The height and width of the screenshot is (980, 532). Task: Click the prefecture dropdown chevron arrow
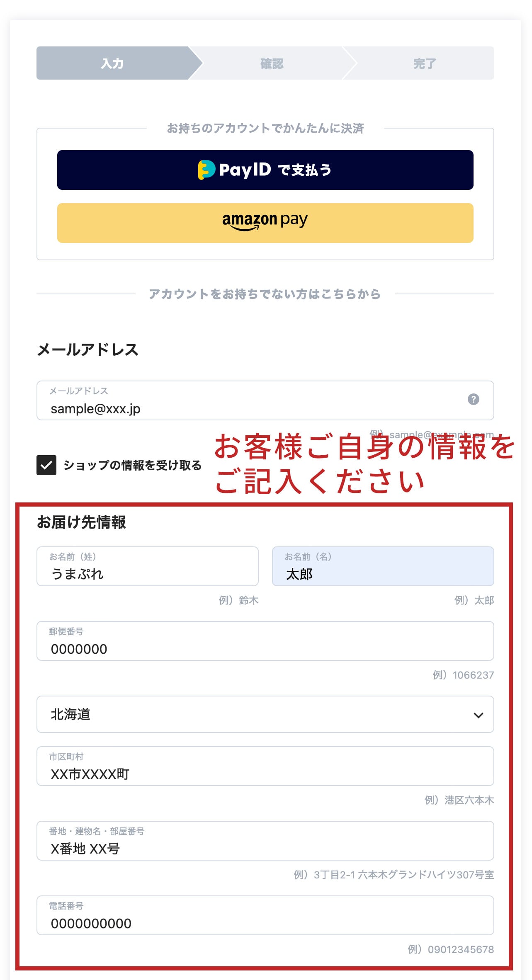tap(478, 715)
